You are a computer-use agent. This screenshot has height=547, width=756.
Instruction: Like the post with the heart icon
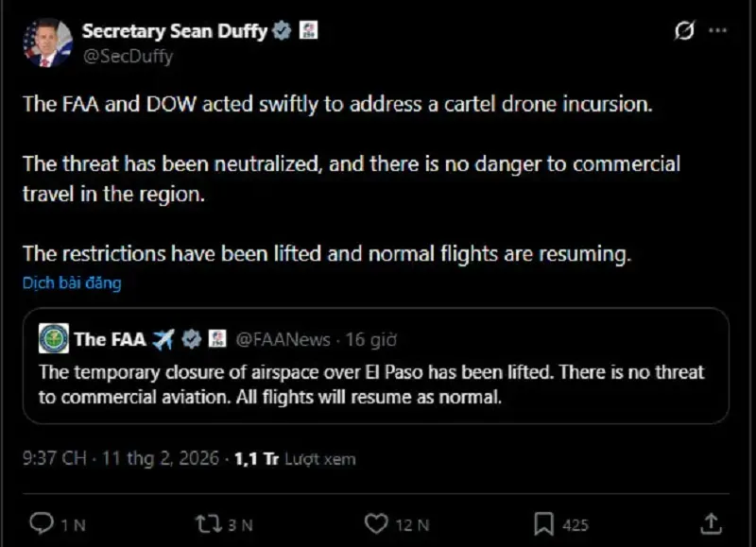376,523
